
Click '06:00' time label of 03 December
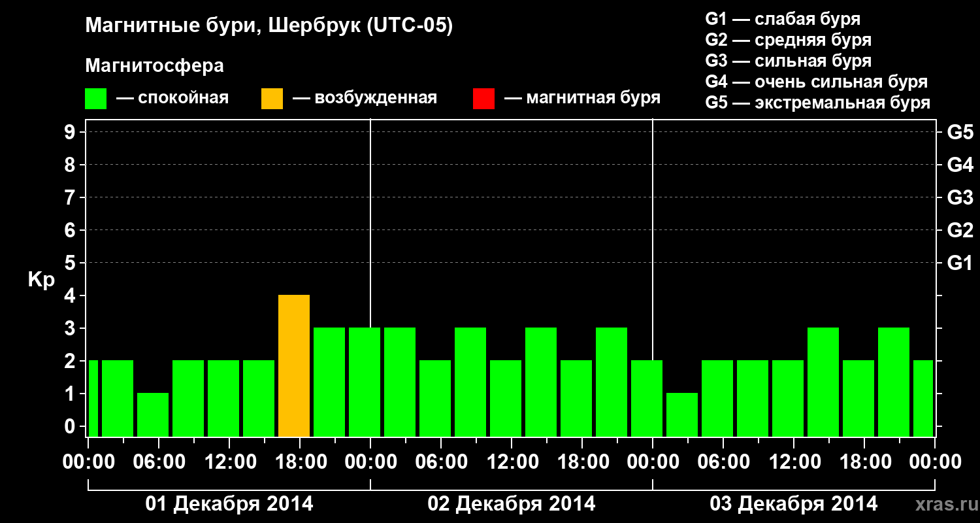pos(724,462)
